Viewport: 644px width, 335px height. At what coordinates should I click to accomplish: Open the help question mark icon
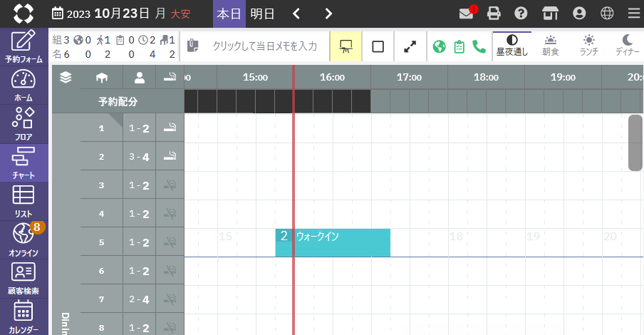pyautogui.click(x=521, y=14)
